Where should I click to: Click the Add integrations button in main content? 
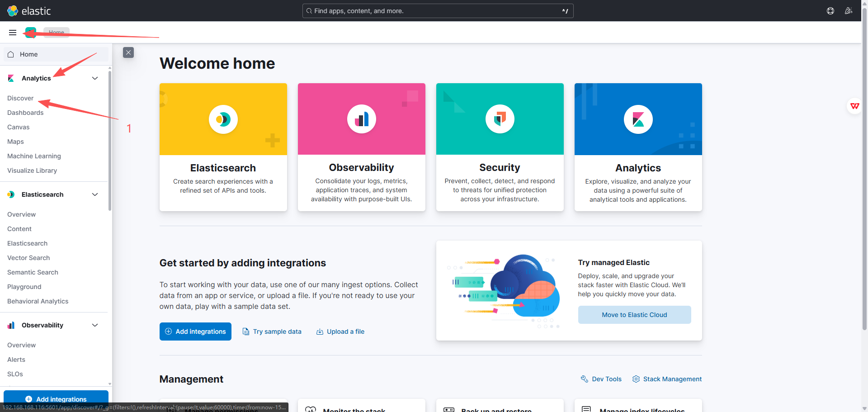pos(195,331)
